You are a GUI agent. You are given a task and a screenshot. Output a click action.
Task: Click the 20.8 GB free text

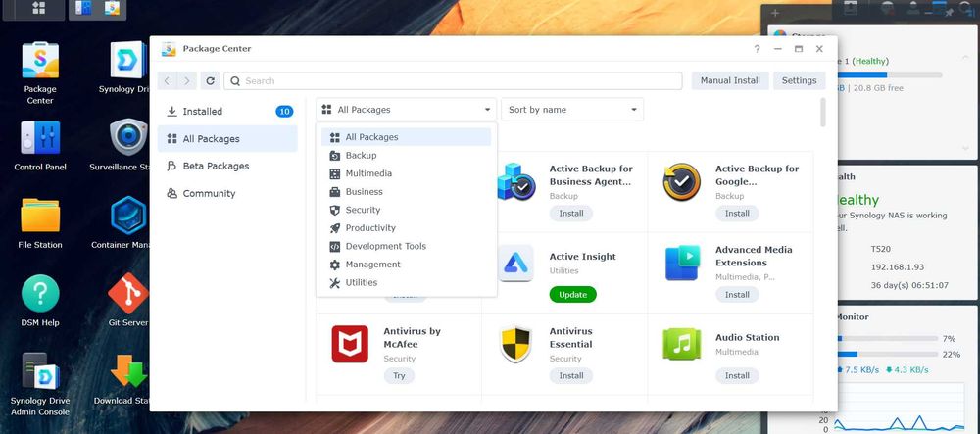coord(877,88)
